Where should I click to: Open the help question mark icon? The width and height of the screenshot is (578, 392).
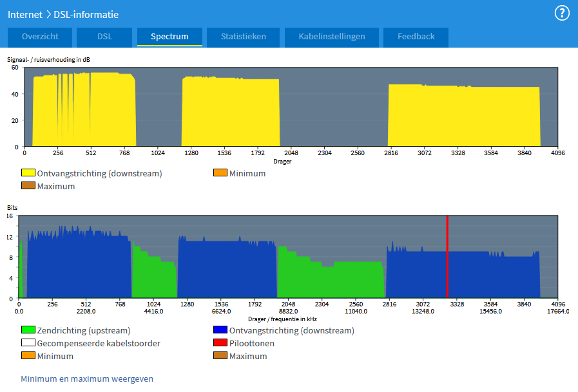[x=563, y=13]
